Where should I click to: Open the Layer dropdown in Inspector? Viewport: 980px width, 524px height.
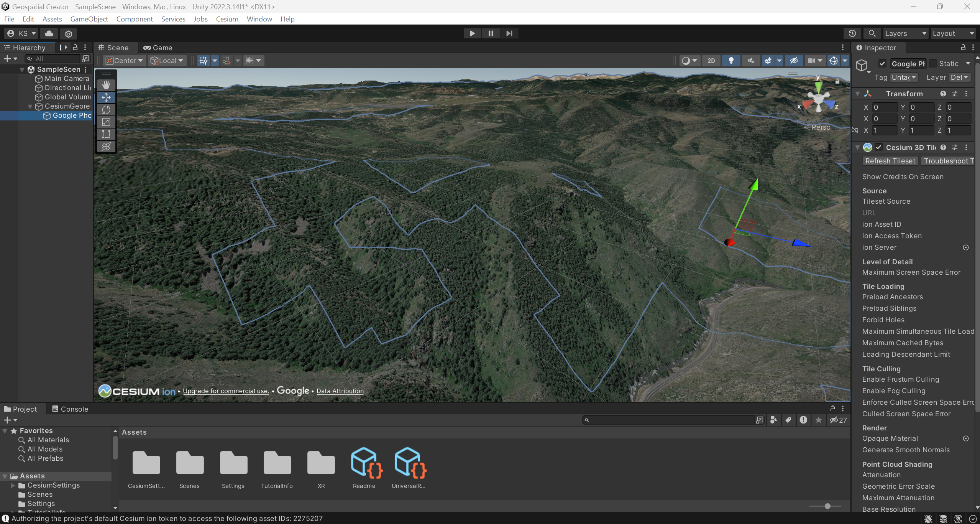[x=960, y=77]
